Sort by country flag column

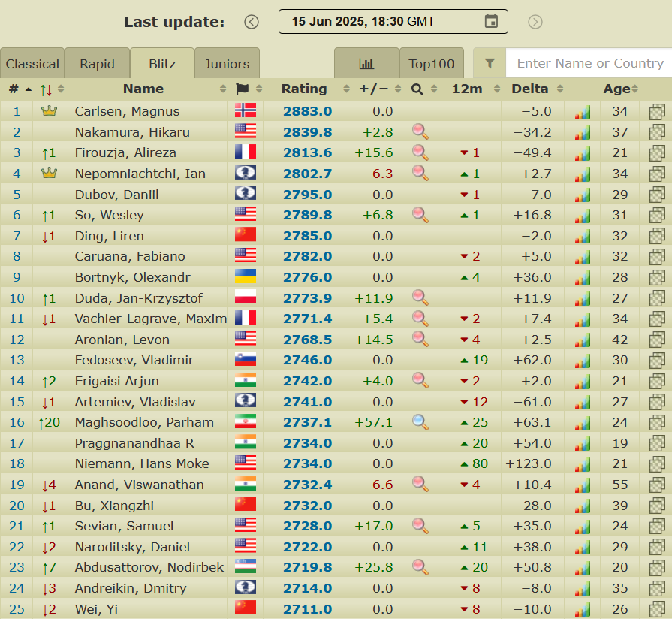point(249,89)
